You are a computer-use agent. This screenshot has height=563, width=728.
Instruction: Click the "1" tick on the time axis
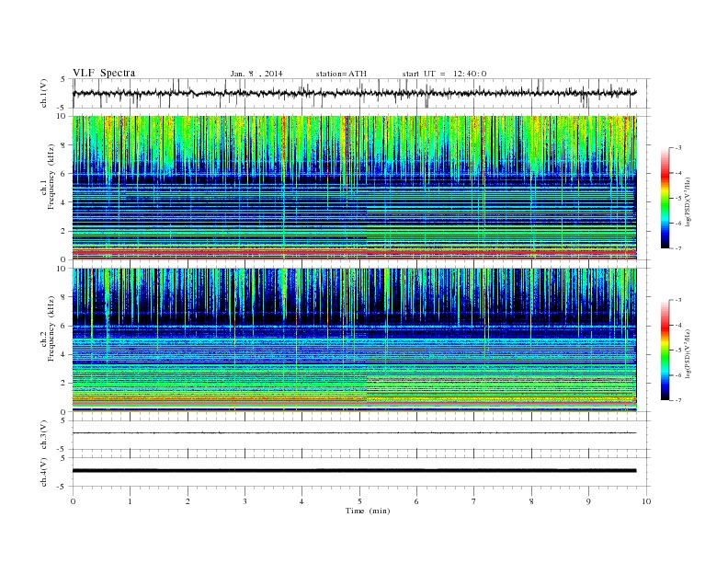(130, 501)
